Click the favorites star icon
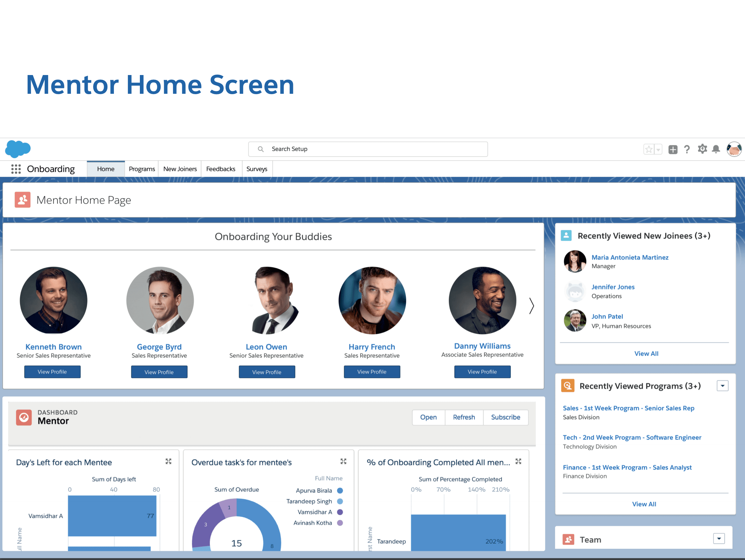Image resolution: width=745 pixels, height=560 pixels. 648,149
